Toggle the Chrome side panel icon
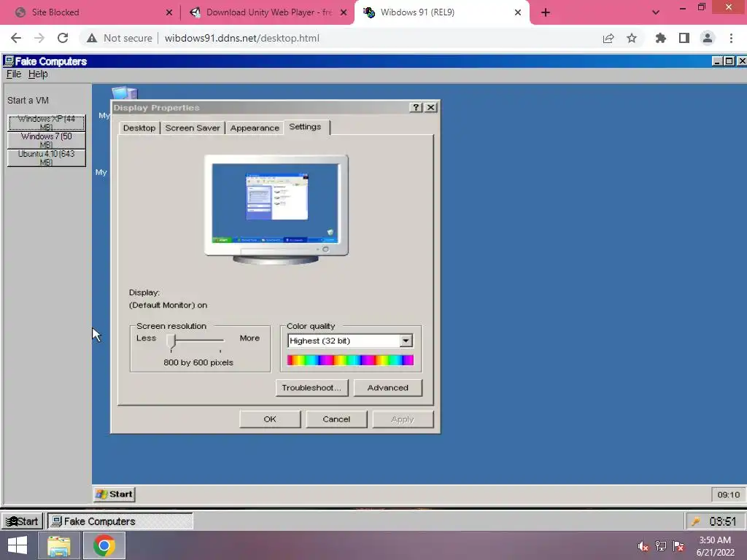The image size is (747, 560). point(684,38)
